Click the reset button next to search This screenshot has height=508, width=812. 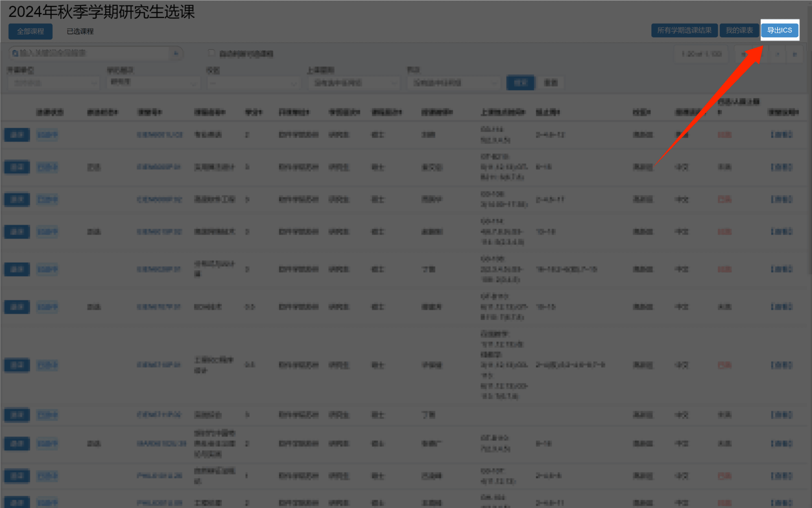click(x=551, y=83)
